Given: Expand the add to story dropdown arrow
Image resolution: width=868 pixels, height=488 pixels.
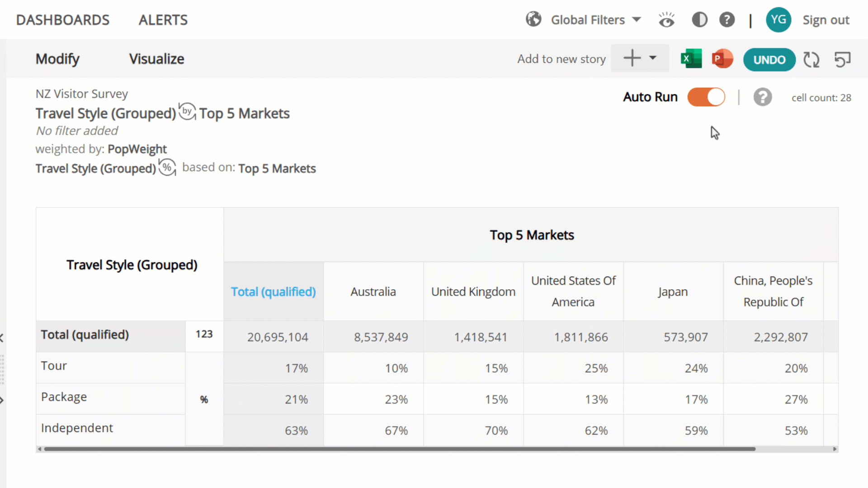Looking at the screenshot, I should pos(653,58).
